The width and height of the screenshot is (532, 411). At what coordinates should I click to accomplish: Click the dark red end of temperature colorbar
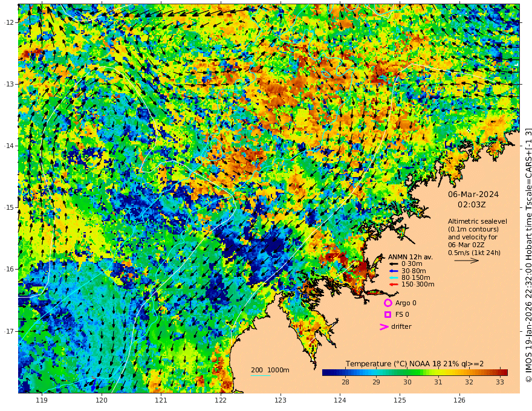505,372
